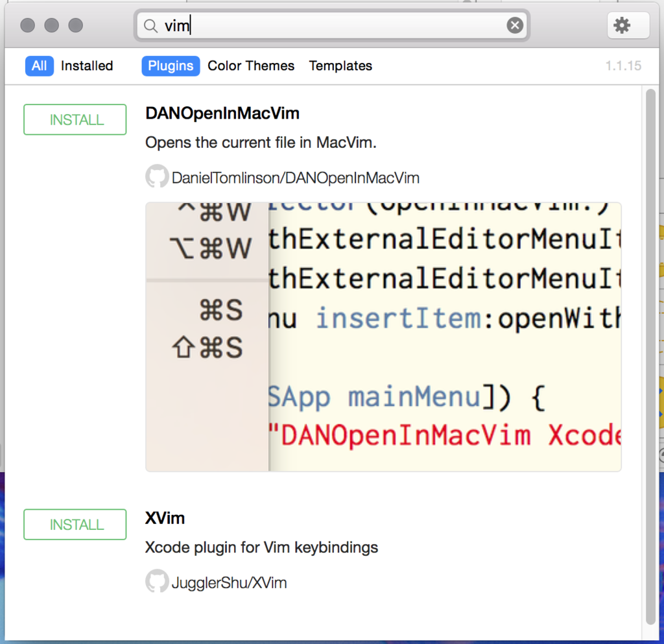Screen dimensions: 664x644
Task: Click the DANOpenInMacVim plugin title
Action: (x=222, y=113)
